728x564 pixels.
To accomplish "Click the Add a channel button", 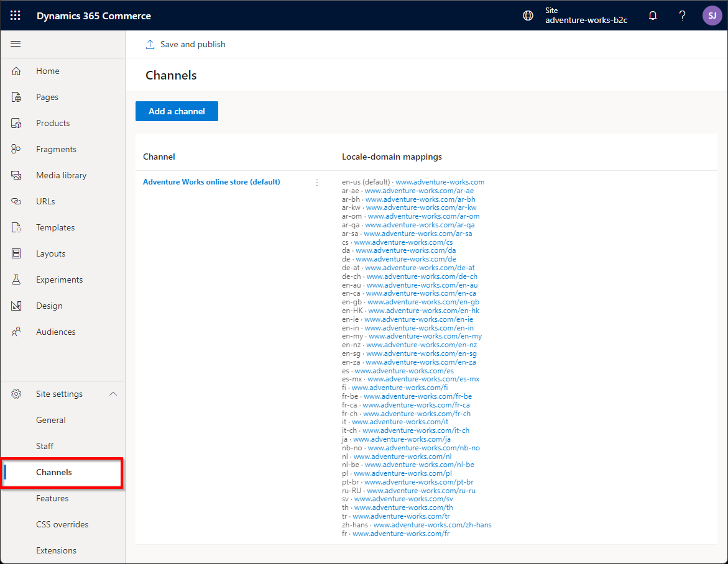I will (177, 111).
